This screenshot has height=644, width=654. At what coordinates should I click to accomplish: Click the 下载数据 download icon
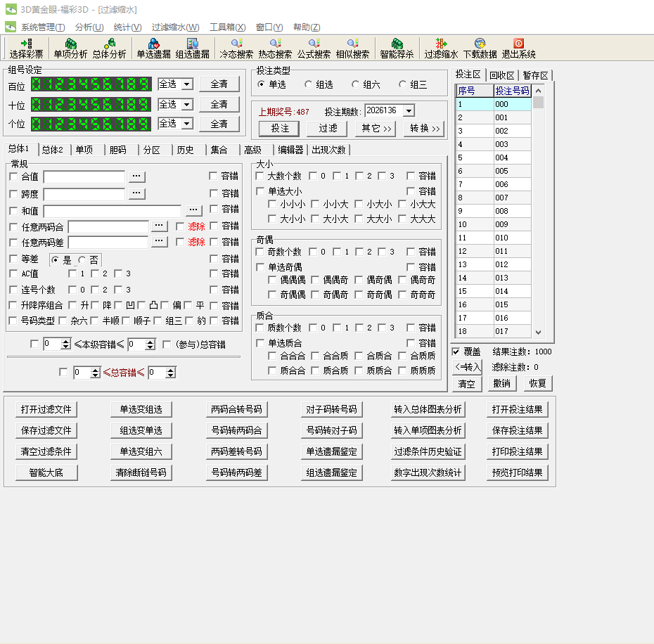tap(480, 49)
